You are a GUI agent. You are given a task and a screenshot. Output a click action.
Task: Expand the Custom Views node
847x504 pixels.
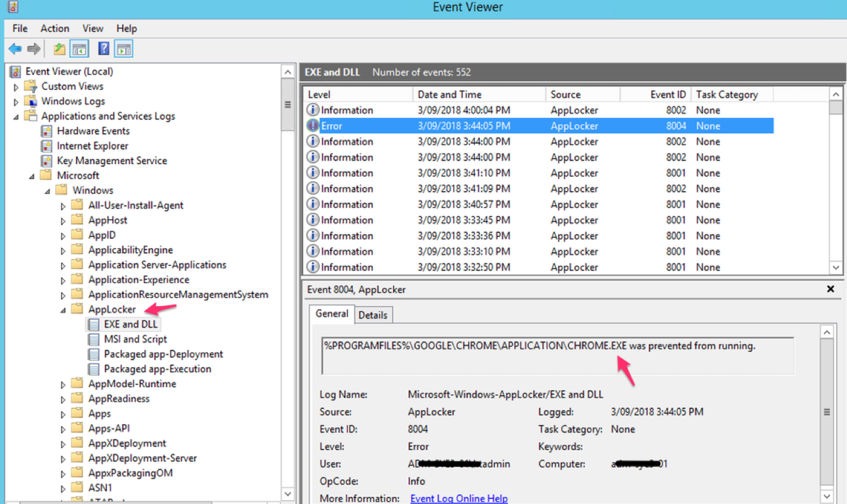[16, 86]
